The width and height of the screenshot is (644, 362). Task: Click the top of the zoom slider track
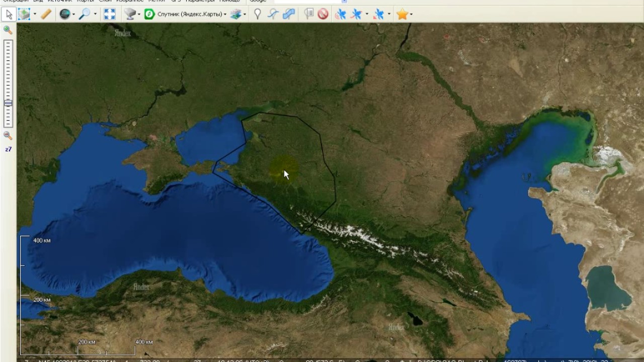(8, 42)
